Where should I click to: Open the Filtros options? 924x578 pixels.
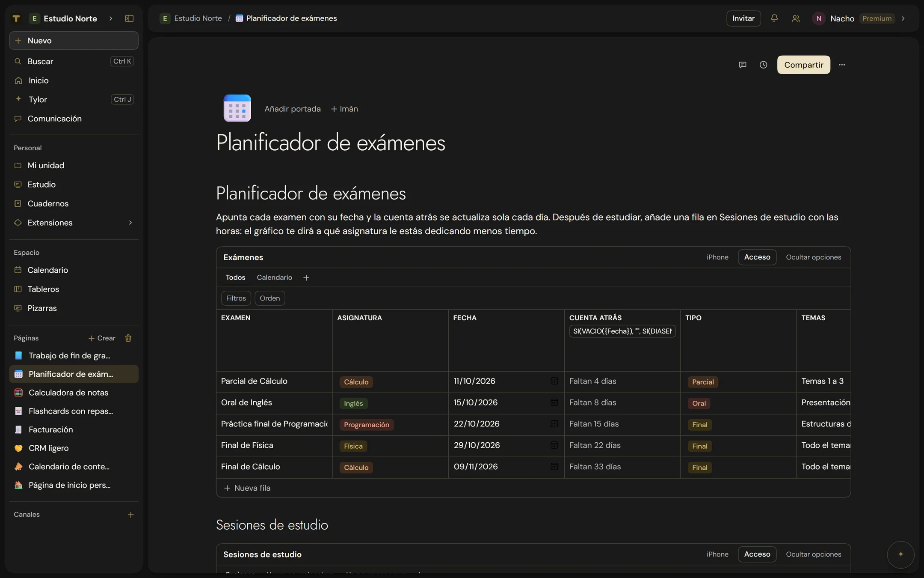(x=236, y=298)
